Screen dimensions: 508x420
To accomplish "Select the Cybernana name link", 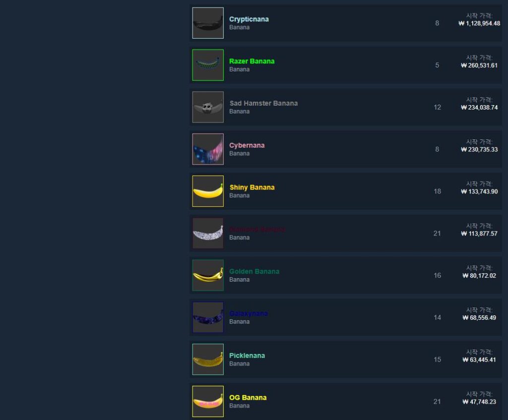I will (247, 145).
